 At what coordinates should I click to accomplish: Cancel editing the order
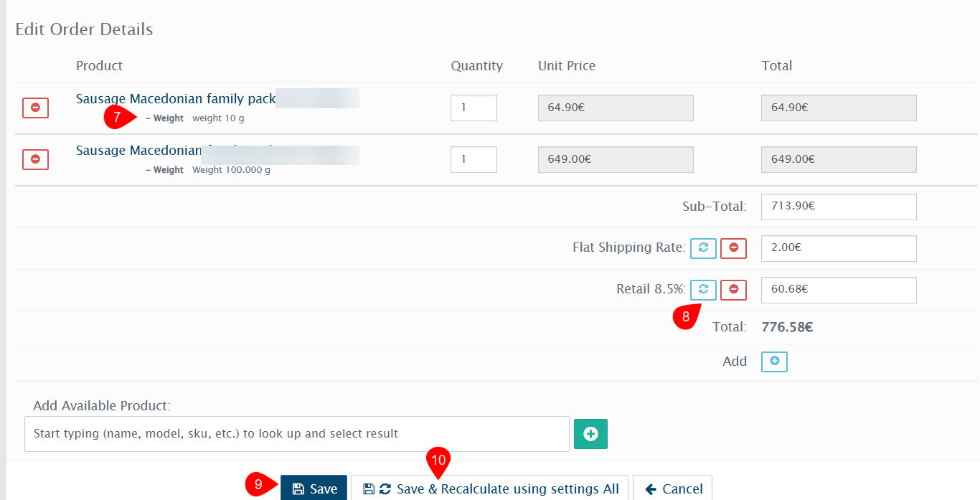pos(672,489)
